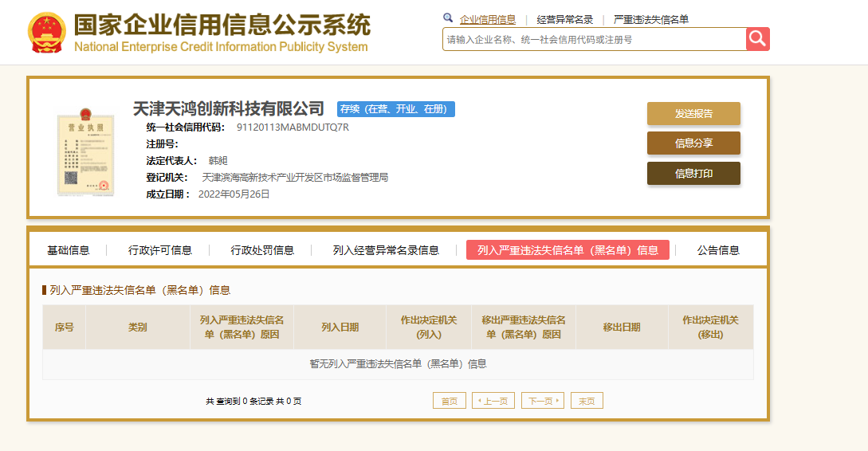
Task: Click the 暂无列入严重违法失信名单 empty row message
Action: click(x=398, y=363)
